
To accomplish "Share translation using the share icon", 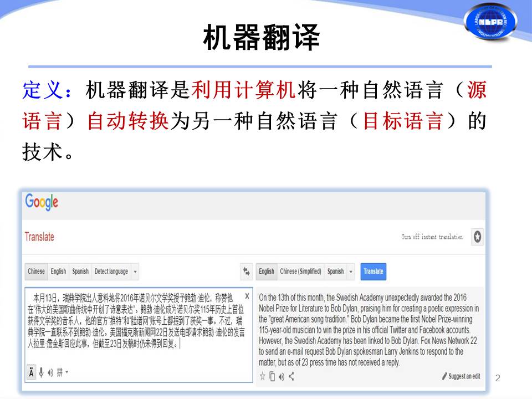I will click(291, 376).
